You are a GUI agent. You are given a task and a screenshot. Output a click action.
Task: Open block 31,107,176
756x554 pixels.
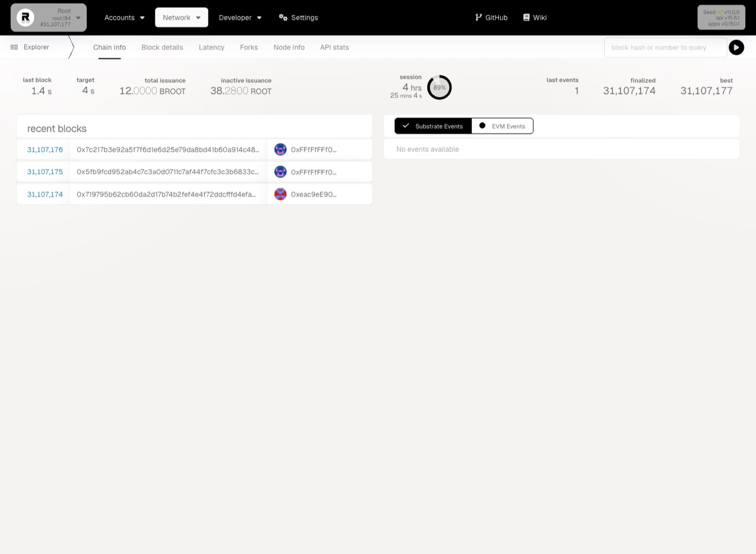(45, 150)
